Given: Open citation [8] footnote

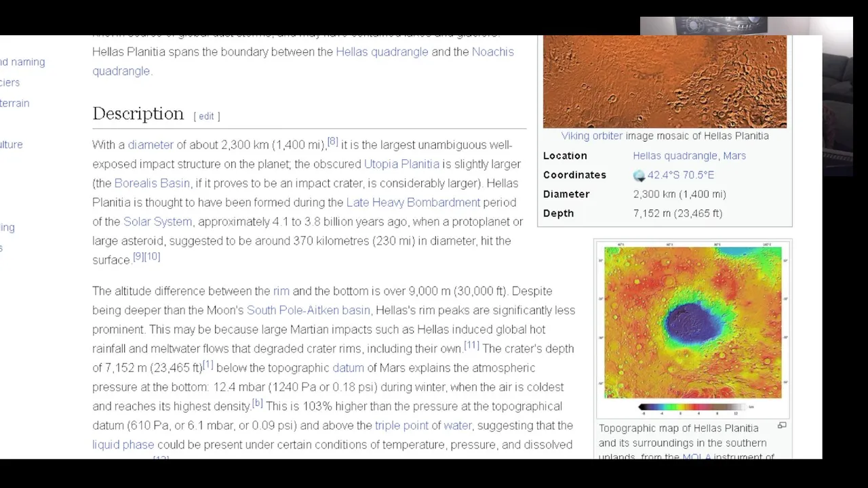Looking at the screenshot, I should click(x=332, y=142).
